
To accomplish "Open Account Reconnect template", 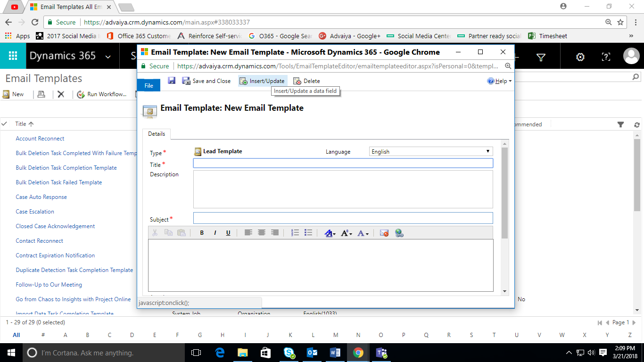I will [x=40, y=139].
